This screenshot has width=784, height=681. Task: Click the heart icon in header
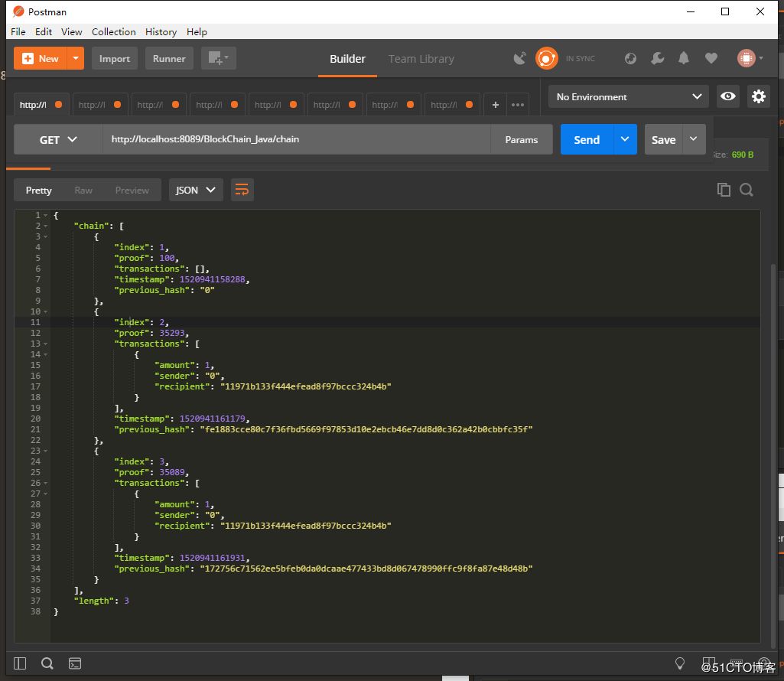click(x=711, y=58)
